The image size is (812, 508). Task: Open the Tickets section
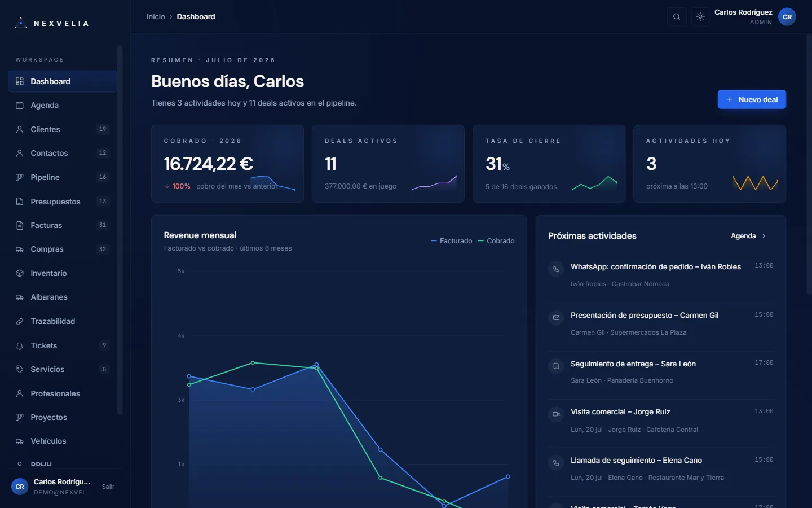point(62,345)
